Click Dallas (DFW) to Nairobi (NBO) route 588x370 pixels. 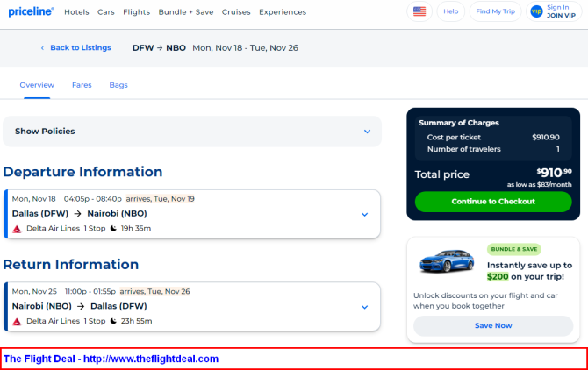[x=80, y=213]
